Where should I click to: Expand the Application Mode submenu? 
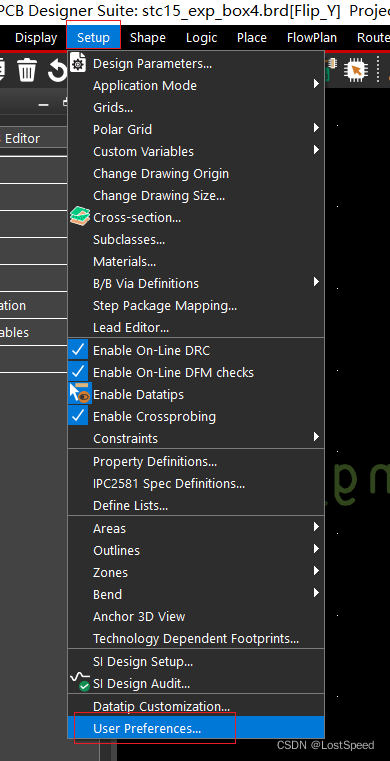pyautogui.click(x=195, y=85)
